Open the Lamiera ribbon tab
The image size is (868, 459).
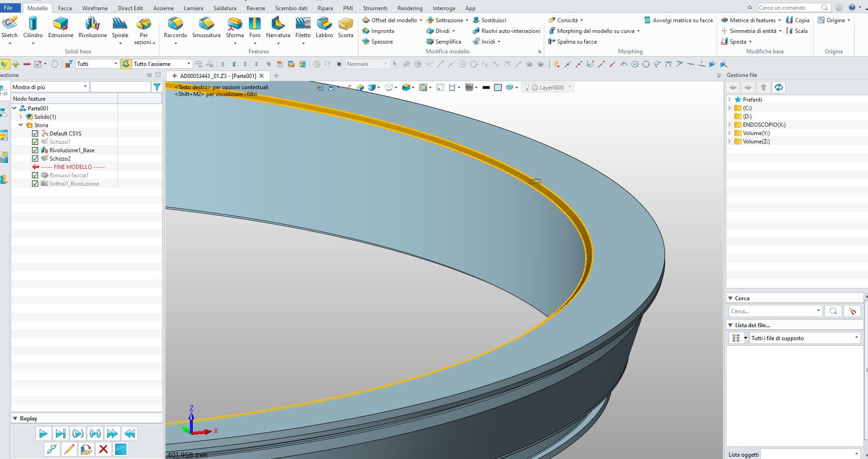click(193, 8)
